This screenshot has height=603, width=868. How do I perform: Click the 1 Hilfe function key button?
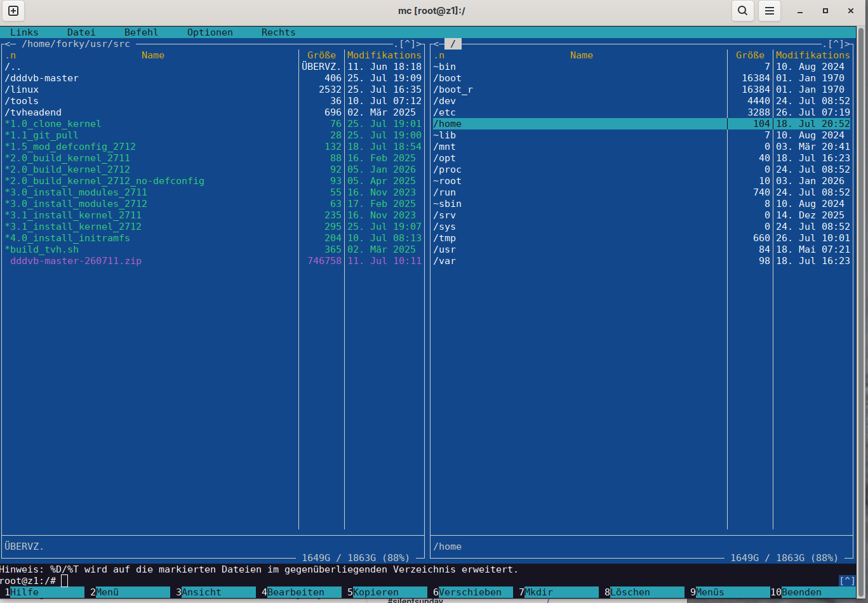44,592
